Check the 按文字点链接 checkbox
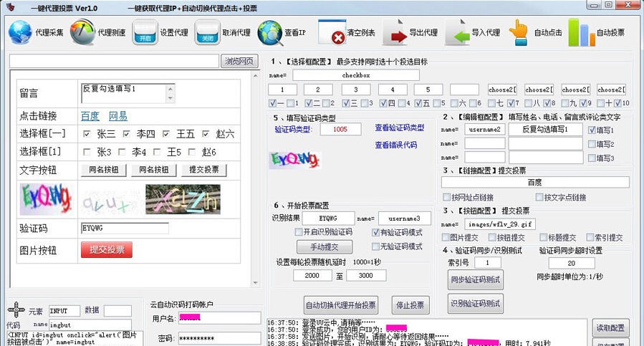Screen dimensions: 644x346 (539, 197)
